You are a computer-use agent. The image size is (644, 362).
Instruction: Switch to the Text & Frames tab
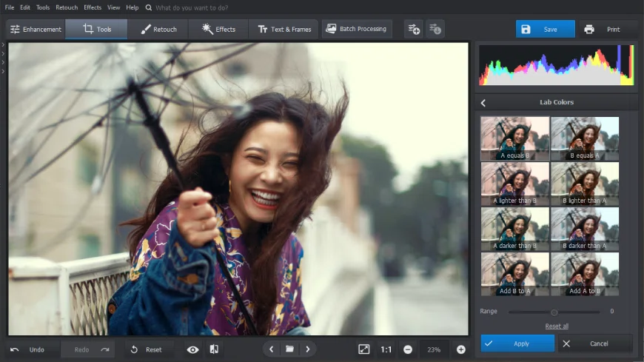284,29
